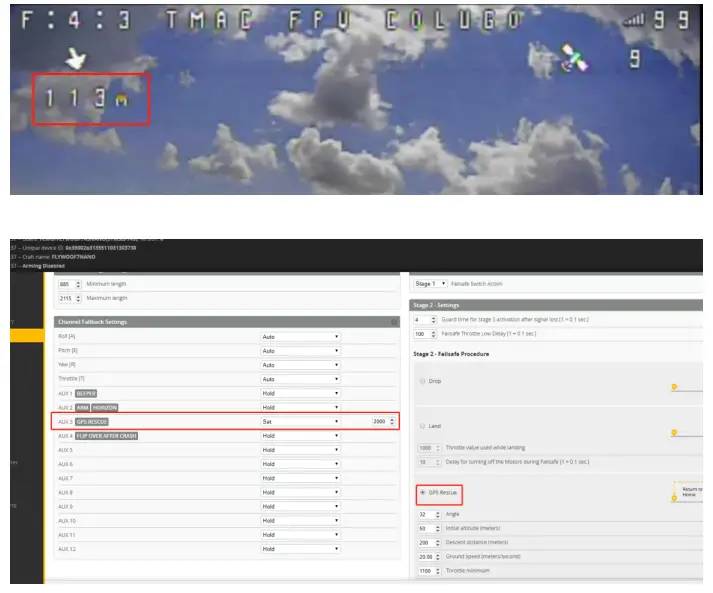Screen dimensions: 713x593
Task: Adjust the Initial altitude stepper arrows
Action: click(x=438, y=528)
